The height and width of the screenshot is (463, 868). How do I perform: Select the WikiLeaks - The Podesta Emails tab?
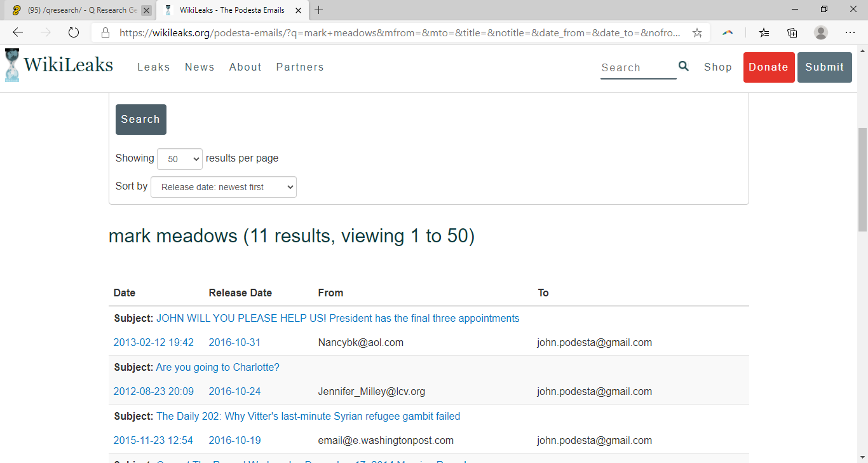(x=231, y=10)
